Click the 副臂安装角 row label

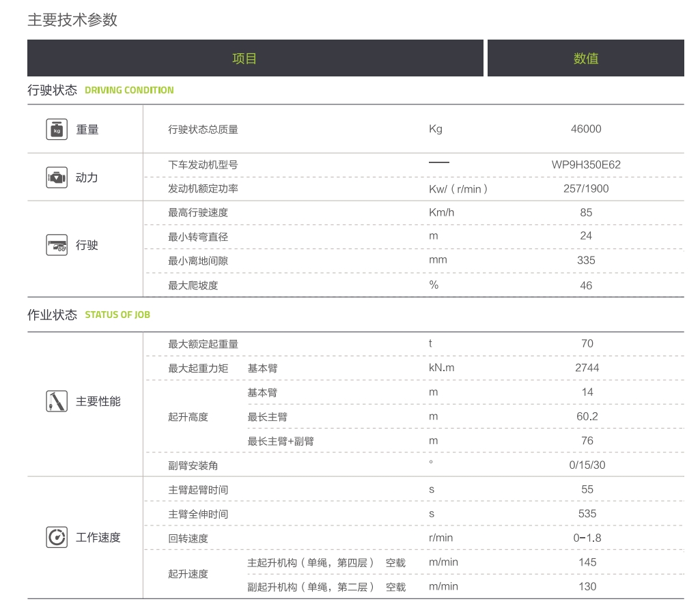(193, 465)
